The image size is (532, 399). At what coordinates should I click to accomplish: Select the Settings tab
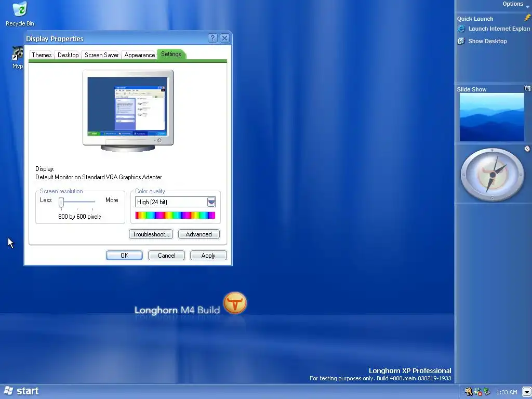171,54
